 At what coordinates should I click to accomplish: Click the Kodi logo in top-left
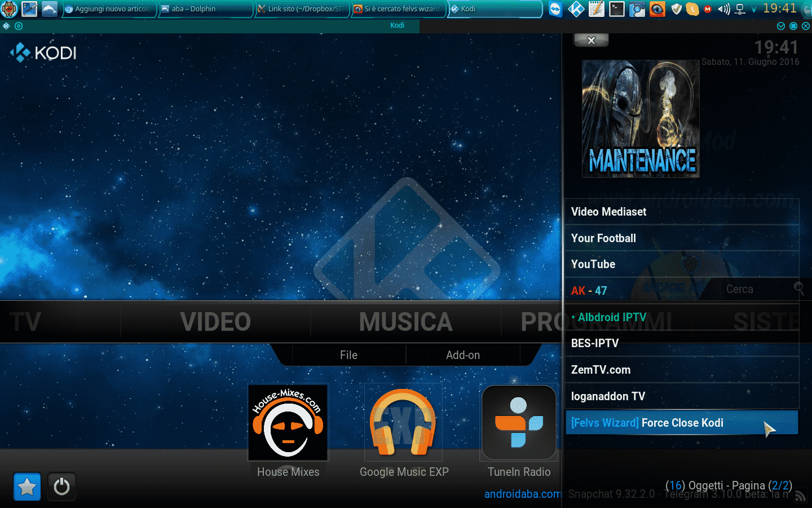point(43,52)
